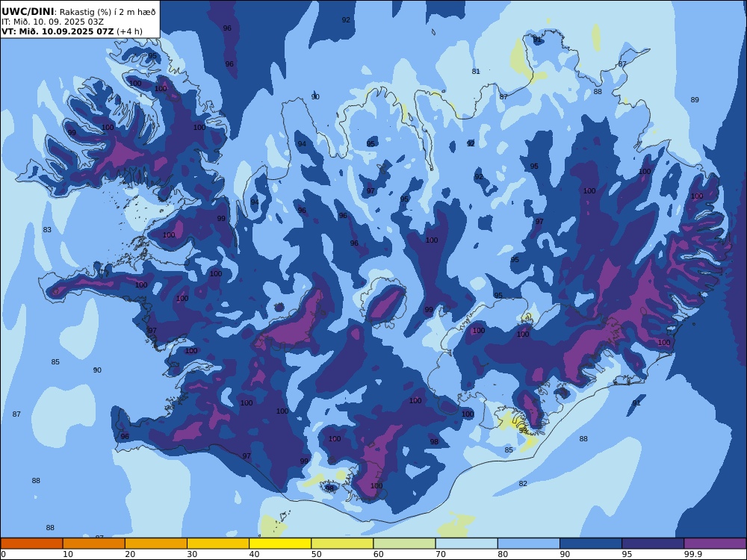Click the (+4 h) forecast offset text
Viewport: 747px width, 560px height.
(129, 31)
